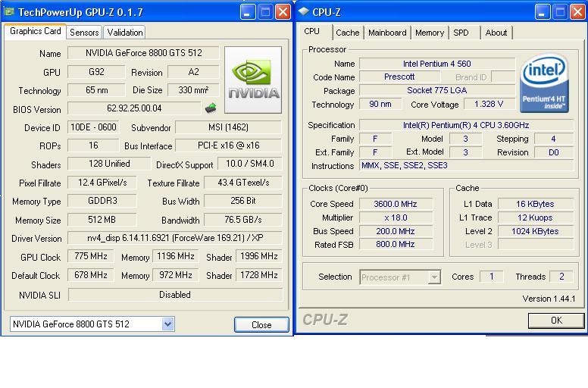Click the Default Clock value 678 MHz
The image size is (588, 388).
point(91,275)
